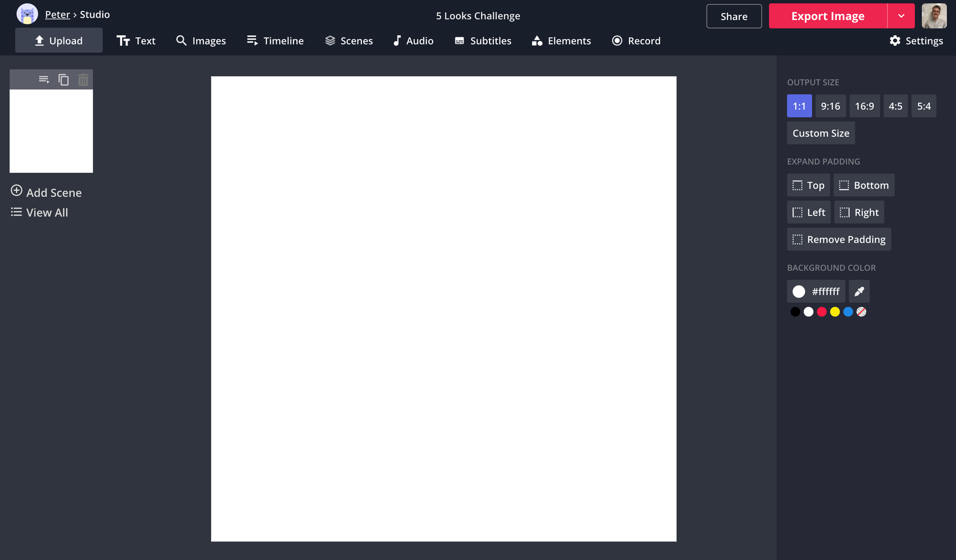Click the cat workspace logo
The height and width of the screenshot is (560, 956).
click(27, 14)
